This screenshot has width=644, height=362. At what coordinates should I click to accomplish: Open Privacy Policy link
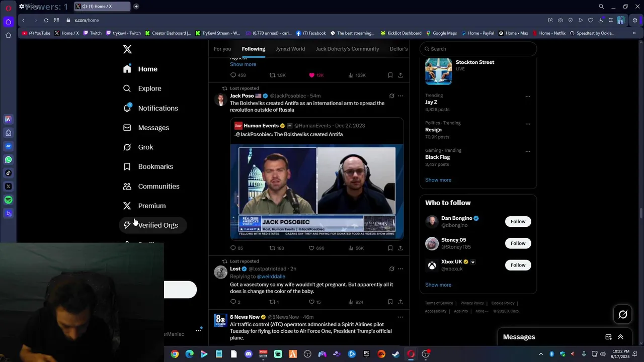click(472, 303)
